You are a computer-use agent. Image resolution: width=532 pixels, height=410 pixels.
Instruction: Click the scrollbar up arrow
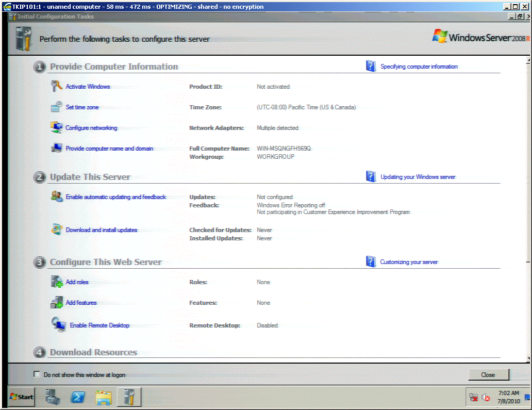point(528,60)
